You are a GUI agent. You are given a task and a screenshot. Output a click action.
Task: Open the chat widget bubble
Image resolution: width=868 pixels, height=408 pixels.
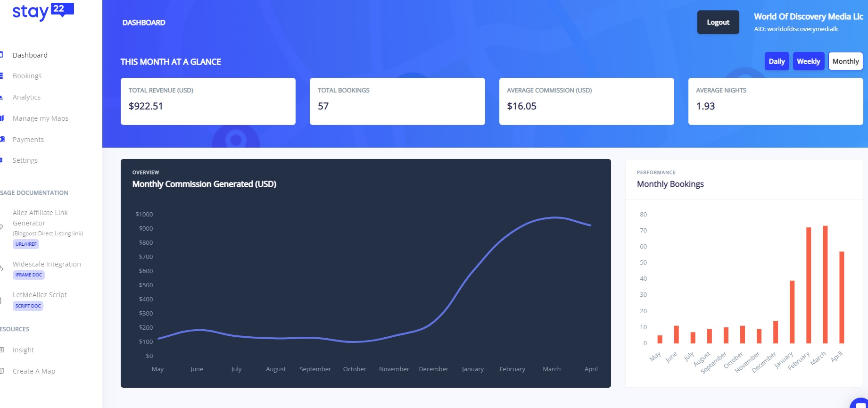pos(860,404)
